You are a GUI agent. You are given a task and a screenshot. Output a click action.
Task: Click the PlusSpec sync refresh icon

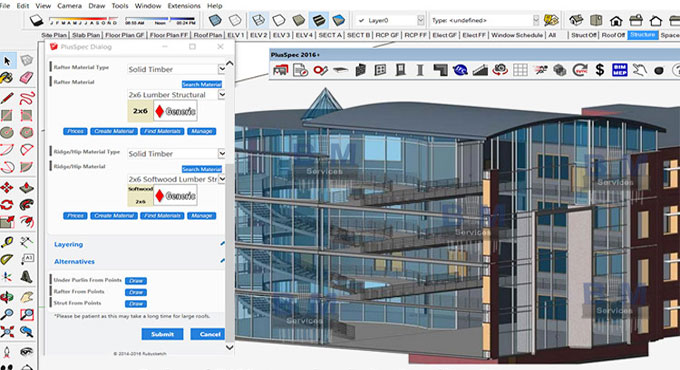click(x=580, y=70)
